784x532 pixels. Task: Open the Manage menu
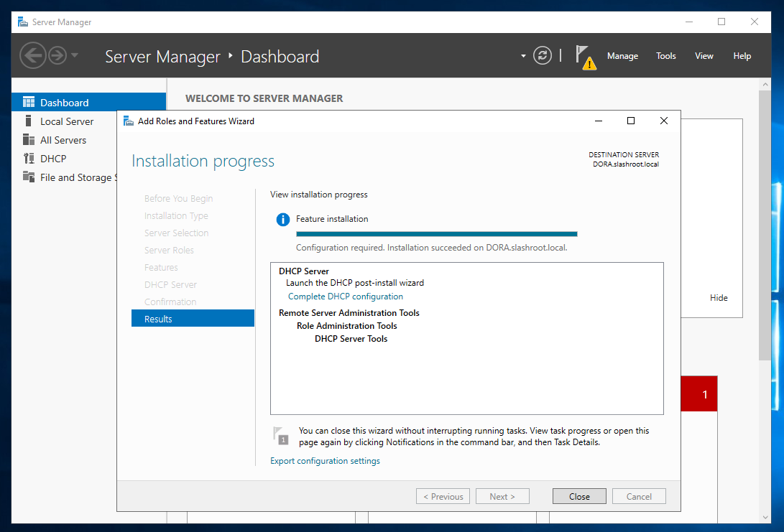pyautogui.click(x=622, y=56)
